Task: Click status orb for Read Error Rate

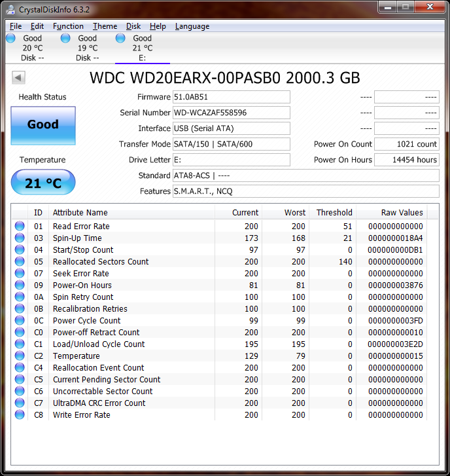Action: click(x=20, y=226)
